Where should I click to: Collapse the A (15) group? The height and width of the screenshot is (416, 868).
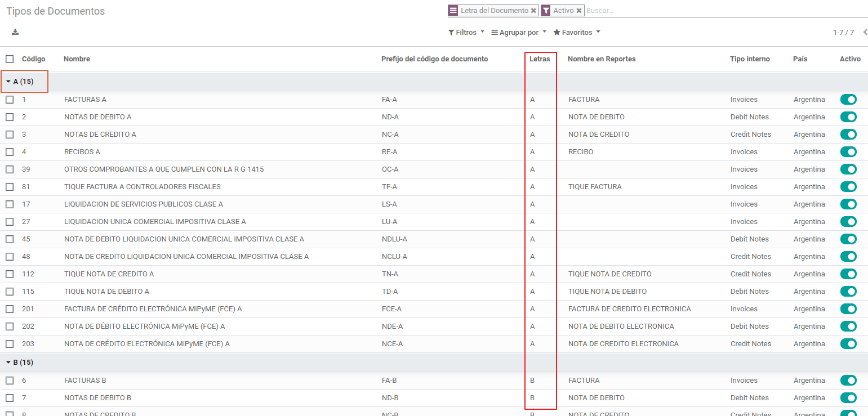coord(20,82)
